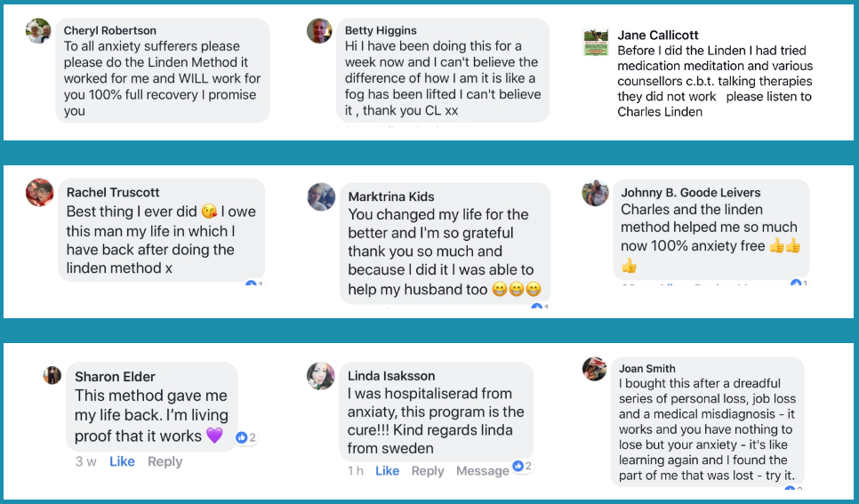Click the Marktrina Kids avatar
859x504 pixels.
[x=321, y=196]
